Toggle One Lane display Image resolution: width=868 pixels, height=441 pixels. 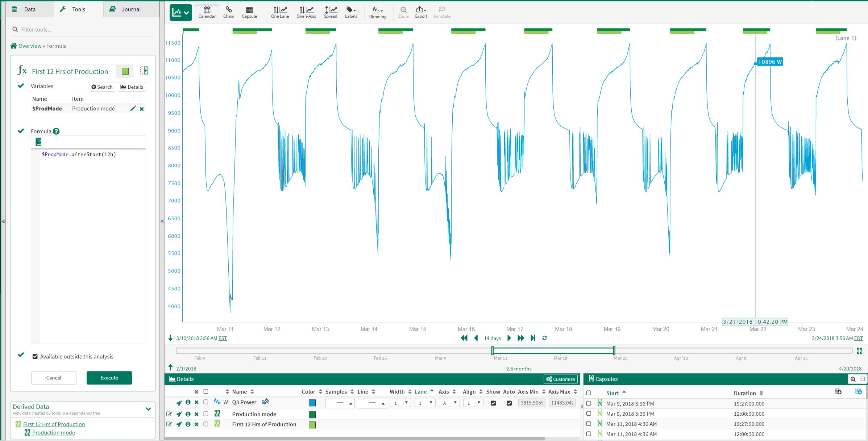280,12
